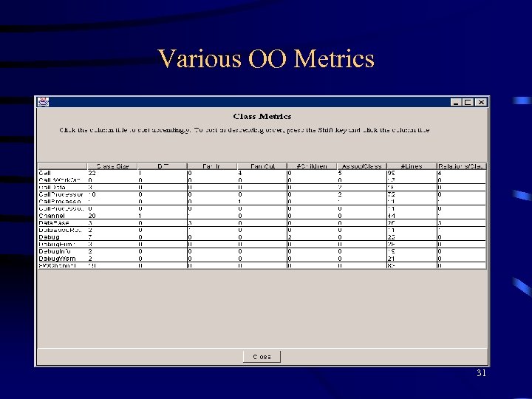Click Class Size value 7 in Debug row
This screenshot has width=532, height=399.
[x=90, y=237]
